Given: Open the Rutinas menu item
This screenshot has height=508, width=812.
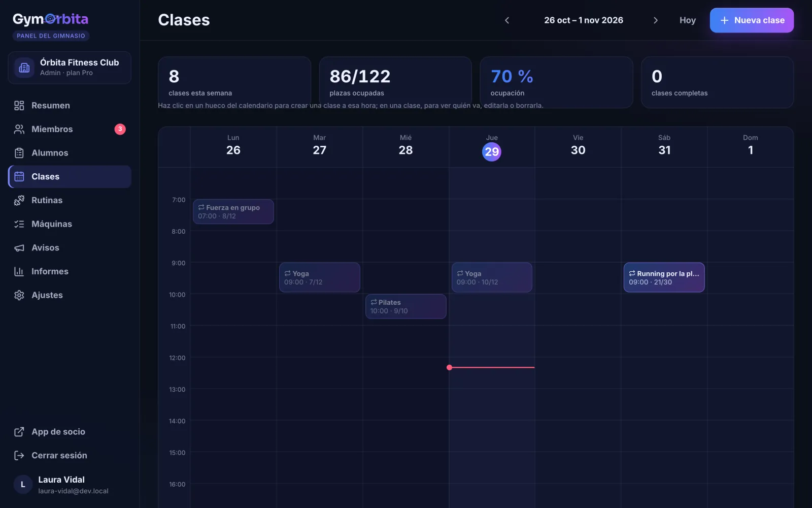Looking at the screenshot, I should [70, 200].
